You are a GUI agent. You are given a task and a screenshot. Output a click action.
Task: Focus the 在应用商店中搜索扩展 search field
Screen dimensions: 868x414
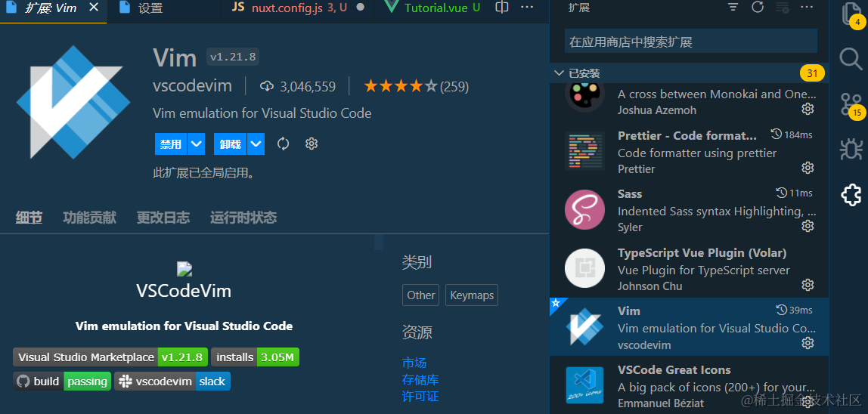pos(691,42)
